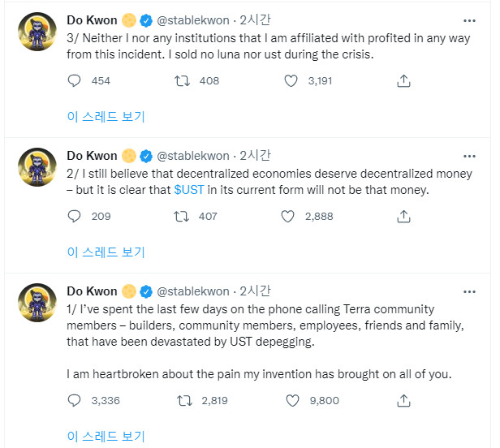Screen dimensions: 500x448
Task: Share the 3/ tweet about the incident
Action: point(403,81)
